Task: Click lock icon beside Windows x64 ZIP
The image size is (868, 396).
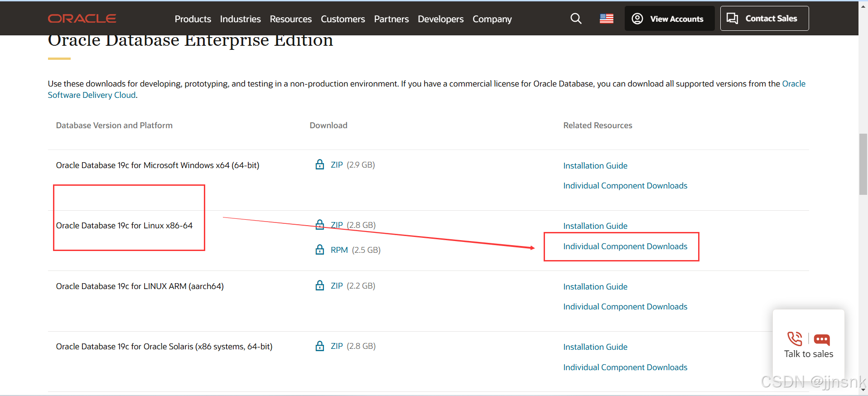Action: pyautogui.click(x=320, y=164)
